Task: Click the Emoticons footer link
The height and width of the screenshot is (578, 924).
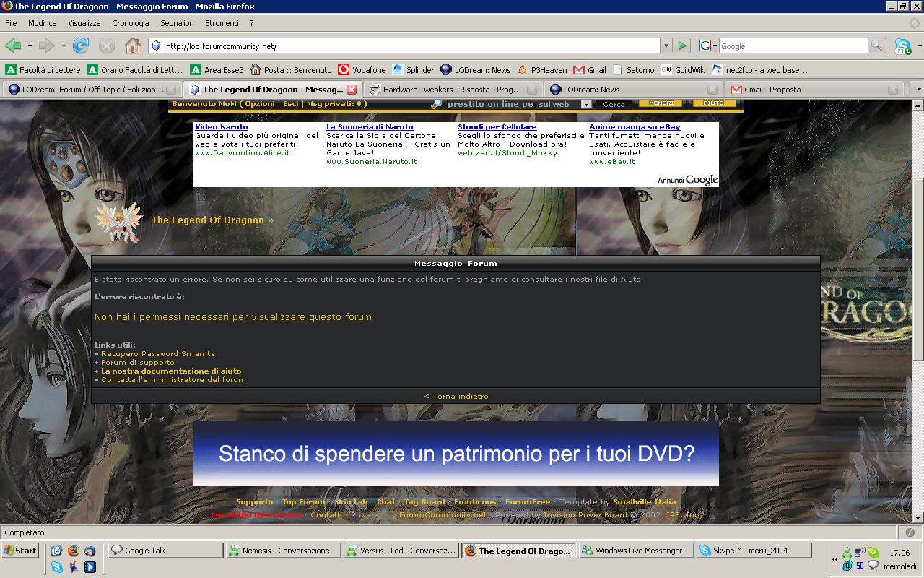Action: 475,502
